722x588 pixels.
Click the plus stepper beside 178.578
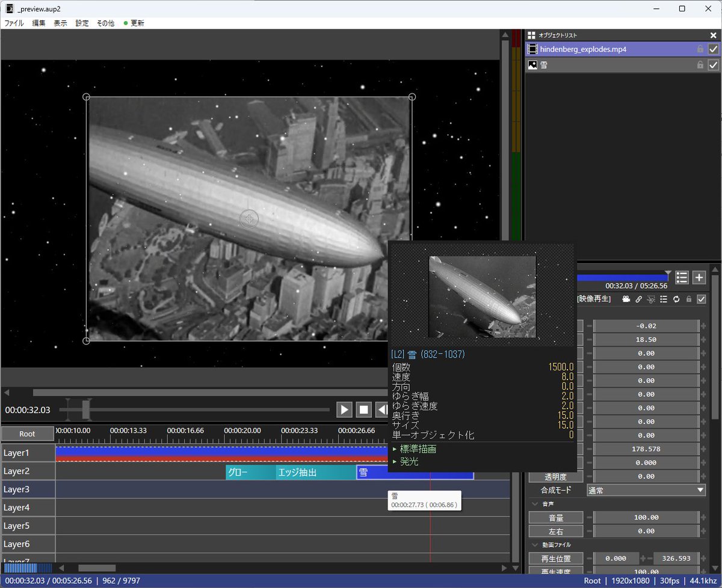(703, 449)
